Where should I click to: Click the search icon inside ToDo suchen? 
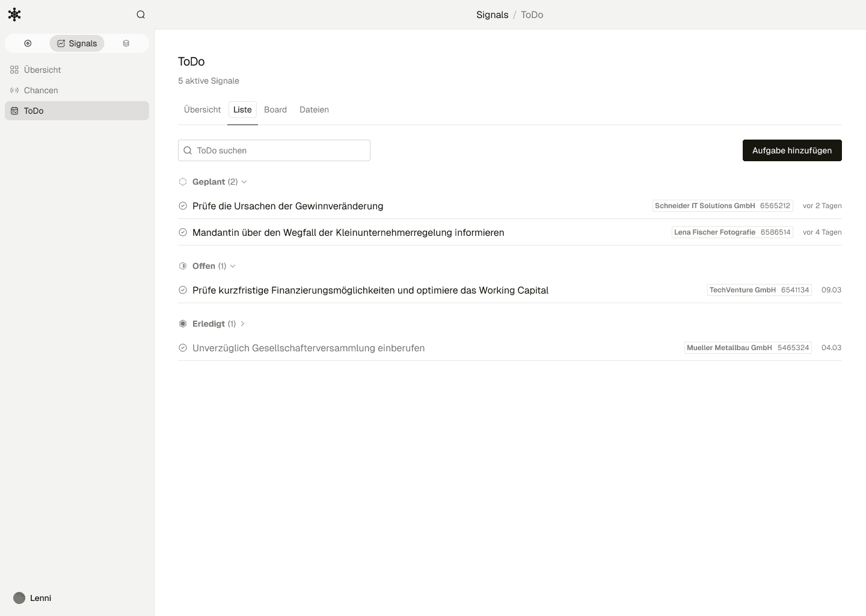[188, 150]
